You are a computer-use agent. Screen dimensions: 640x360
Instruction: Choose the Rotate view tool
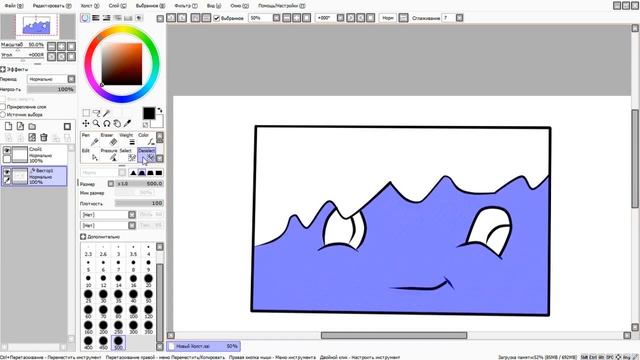click(107, 123)
